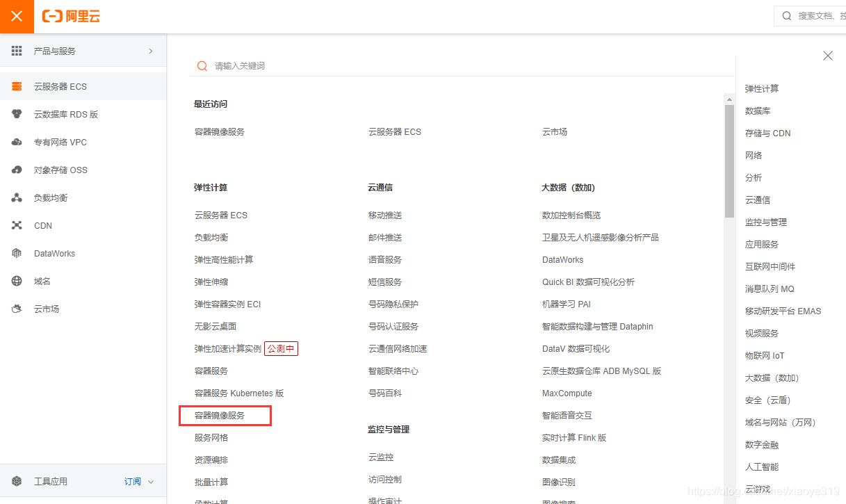This screenshot has width=846, height=504.
Task: Open 云服务器 ECS under 最近访问
Action: [395, 131]
